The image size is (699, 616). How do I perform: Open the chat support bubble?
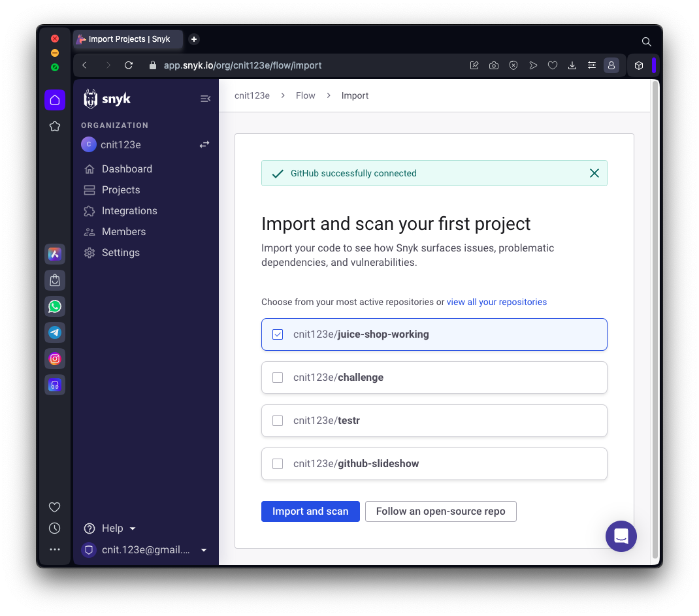tap(621, 536)
